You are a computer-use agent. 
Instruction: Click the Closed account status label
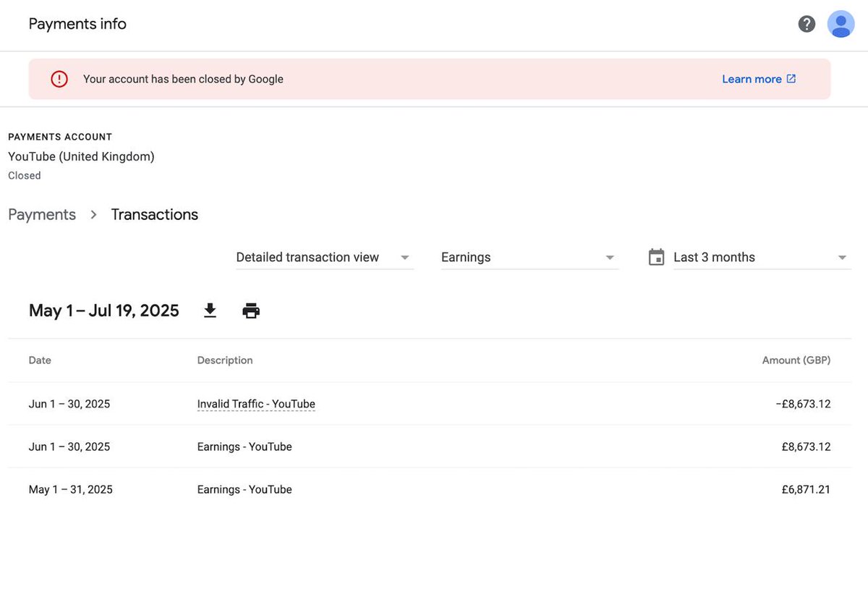[x=25, y=175]
